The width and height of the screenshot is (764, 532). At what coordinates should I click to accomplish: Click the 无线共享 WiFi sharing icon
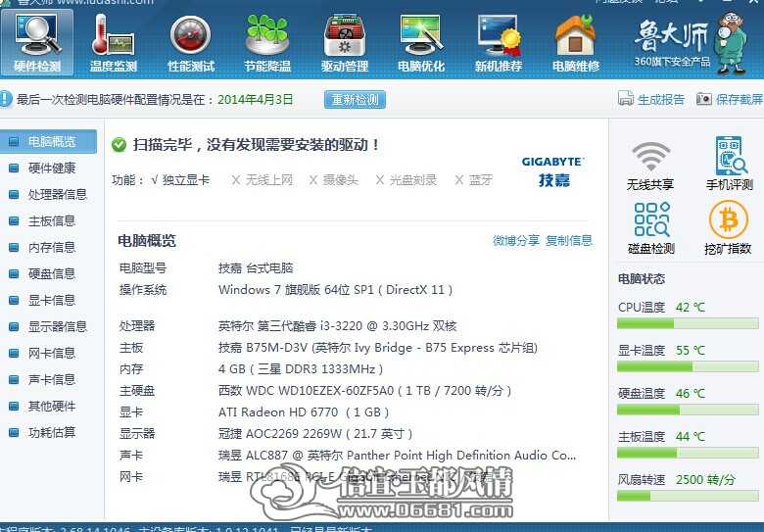[x=650, y=165]
